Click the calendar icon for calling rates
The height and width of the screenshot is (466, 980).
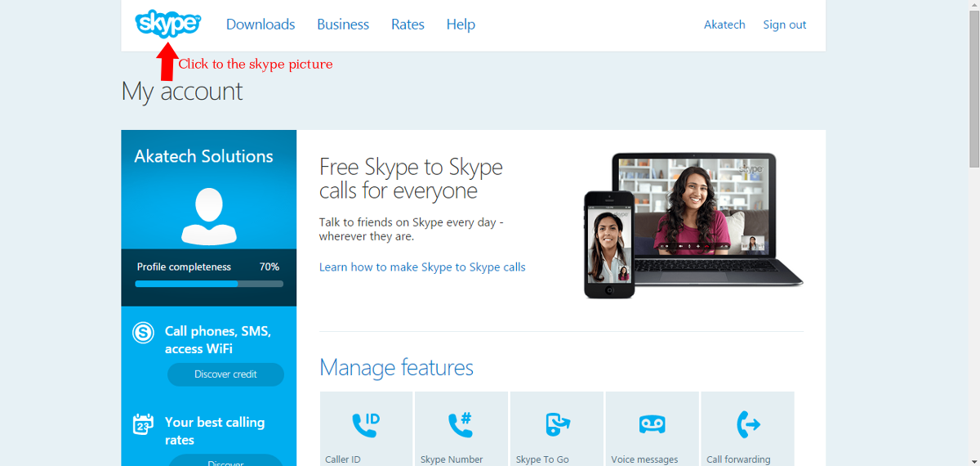pyautogui.click(x=144, y=424)
